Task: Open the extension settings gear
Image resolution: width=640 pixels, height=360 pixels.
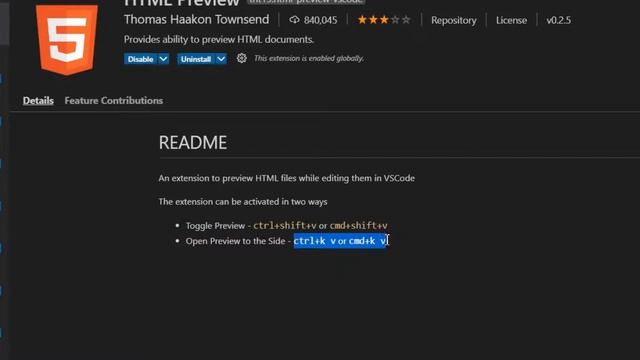Action: pos(242,58)
